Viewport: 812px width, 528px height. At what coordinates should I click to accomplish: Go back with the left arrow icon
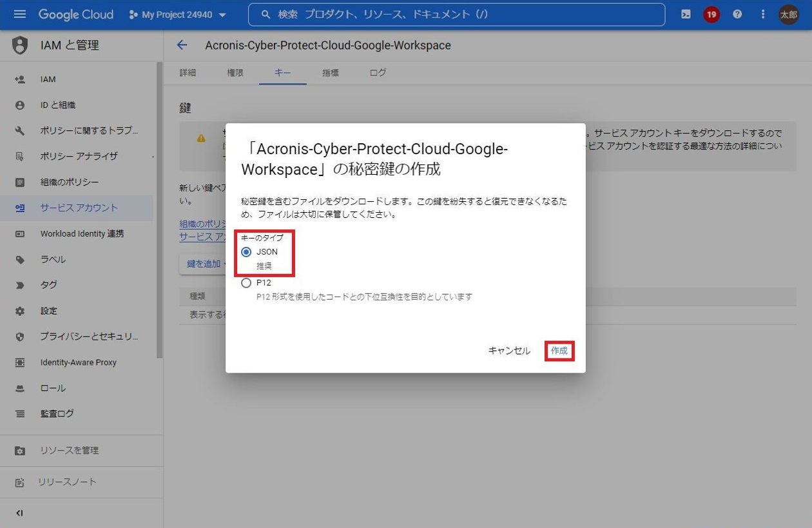pos(182,45)
